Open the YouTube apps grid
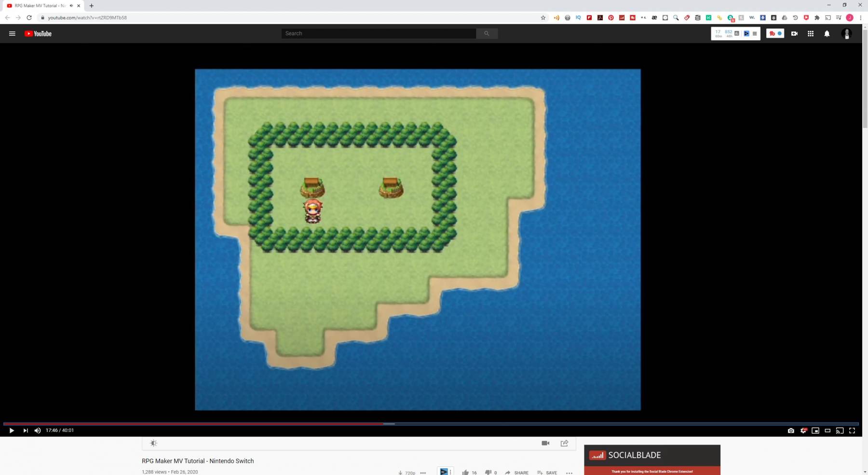 [811, 33]
